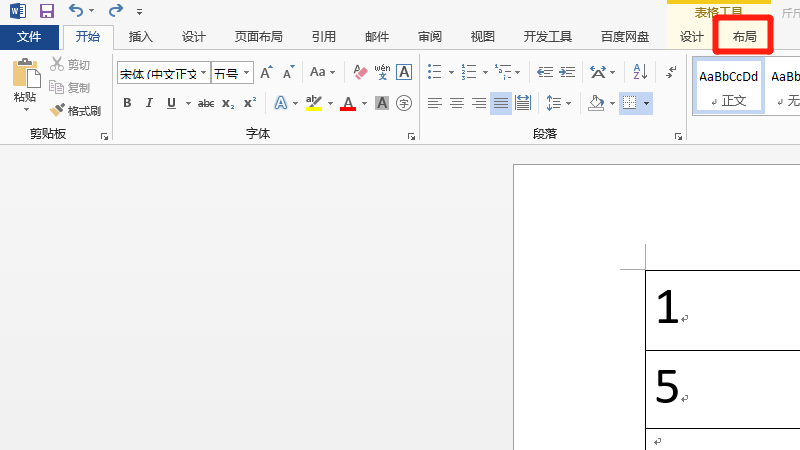The height and width of the screenshot is (450, 800).
Task: Toggle strikethrough formatting
Action: 206,103
